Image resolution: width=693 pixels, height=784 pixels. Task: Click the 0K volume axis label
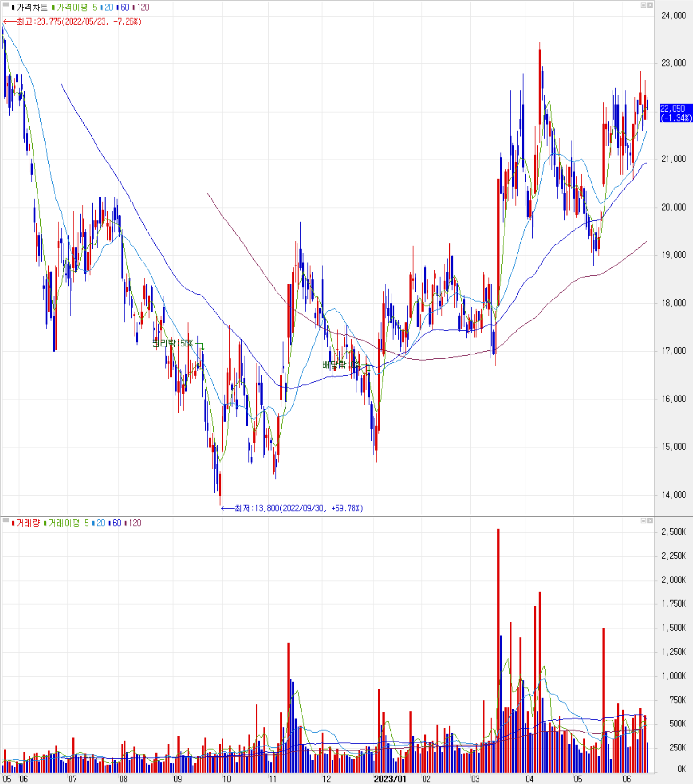[x=681, y=769]
